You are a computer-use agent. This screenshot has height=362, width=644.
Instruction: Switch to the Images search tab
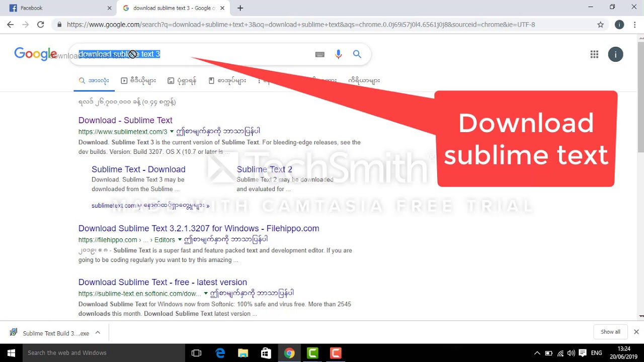pos(182,80)
